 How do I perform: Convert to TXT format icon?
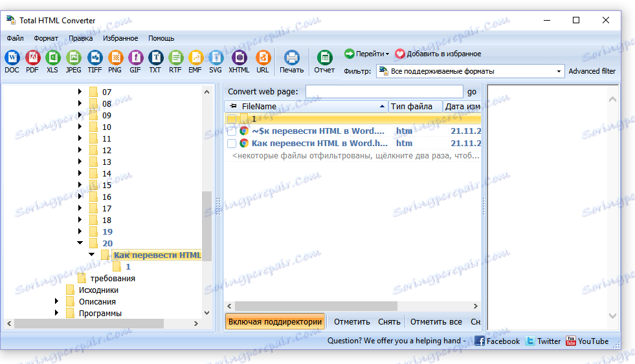[x=155, y=58]
